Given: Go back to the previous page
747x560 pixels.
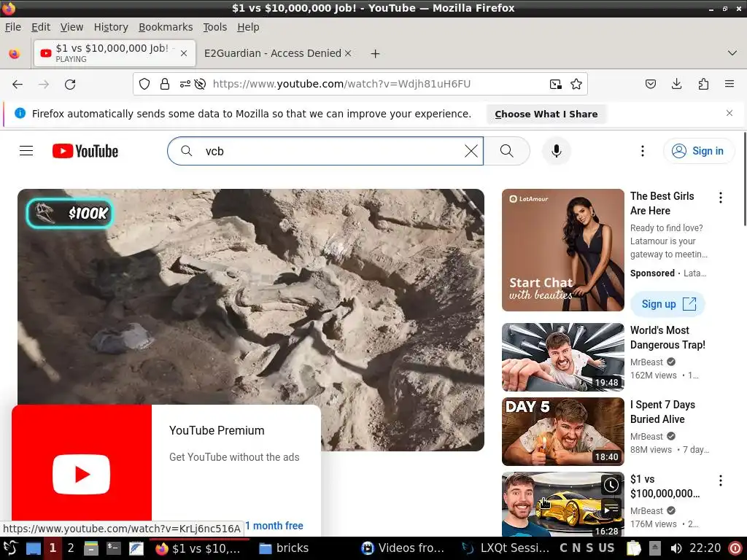Looking at the screenshot, I should click(x=18, y=85).
